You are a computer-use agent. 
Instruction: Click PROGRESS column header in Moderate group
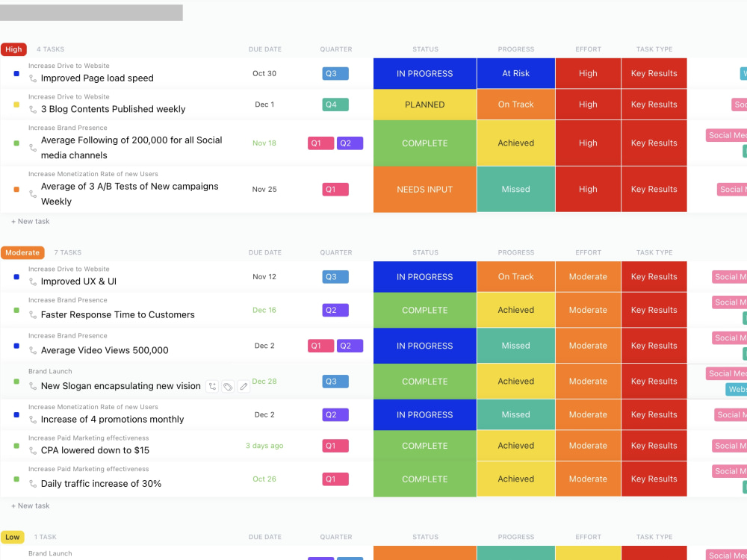(516, 252)
